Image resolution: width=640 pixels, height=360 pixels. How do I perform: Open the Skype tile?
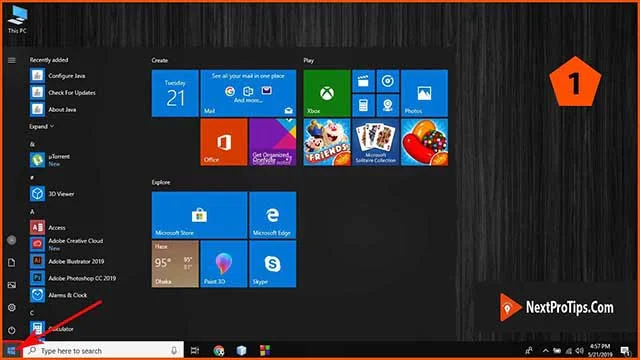[x=273, y=264]
